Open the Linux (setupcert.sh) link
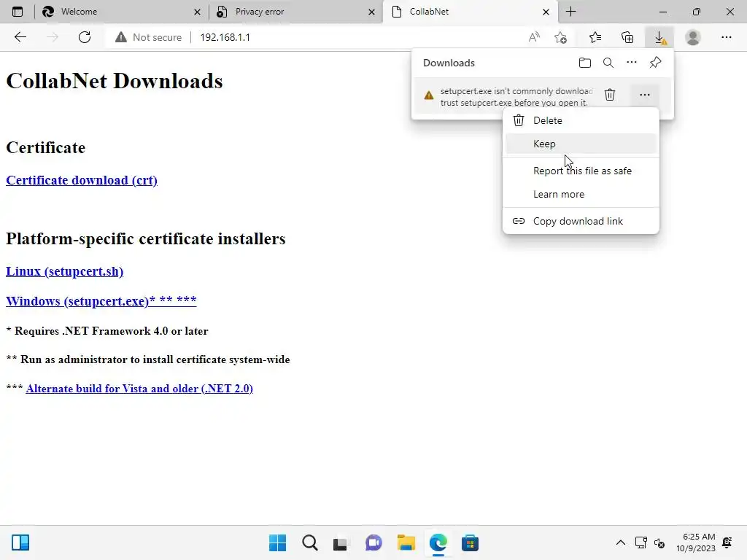The height and width of the screenshot is (560, 747). pyautogui.click(x=64, y=271)
